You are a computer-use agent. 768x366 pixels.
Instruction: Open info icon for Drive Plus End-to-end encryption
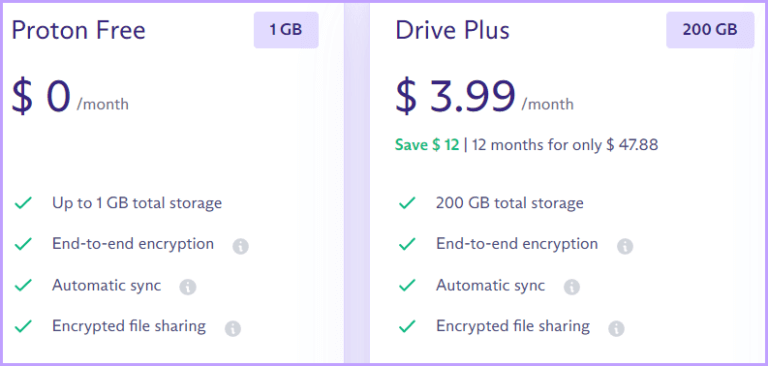[624, 246]
